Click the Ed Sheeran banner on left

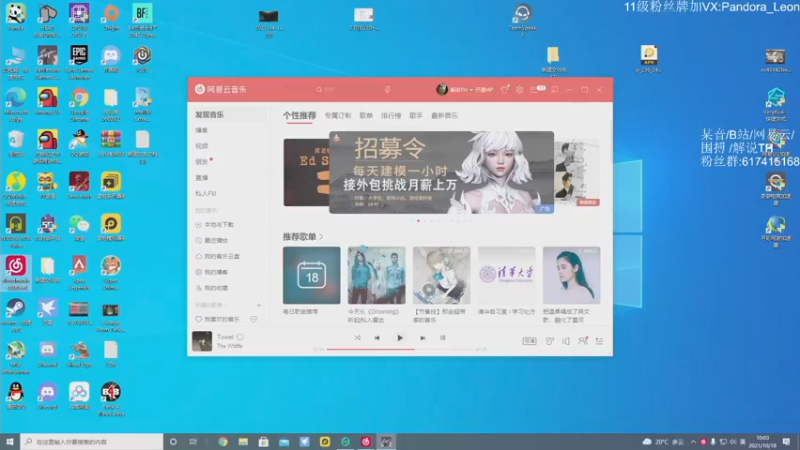click(x=306, y=172)
